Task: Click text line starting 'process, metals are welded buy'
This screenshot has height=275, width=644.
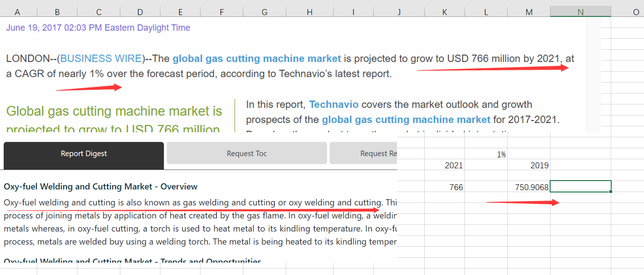Action: pyautogui.click(x=201, y=242)
